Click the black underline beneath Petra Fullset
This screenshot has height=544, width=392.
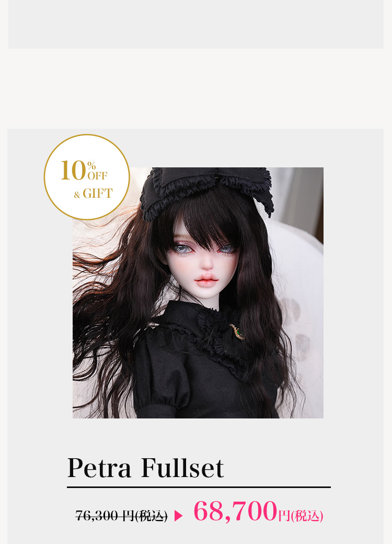point(199,487)
